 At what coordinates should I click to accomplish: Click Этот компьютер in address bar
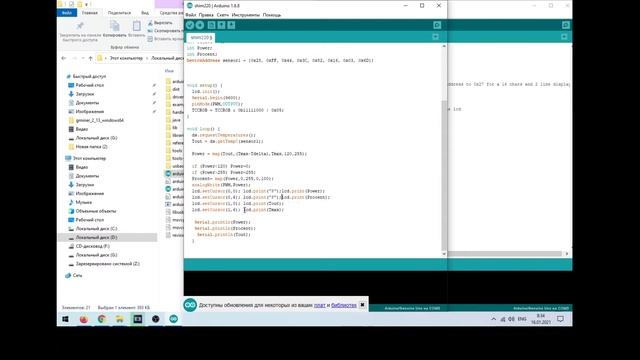point(126,58)
